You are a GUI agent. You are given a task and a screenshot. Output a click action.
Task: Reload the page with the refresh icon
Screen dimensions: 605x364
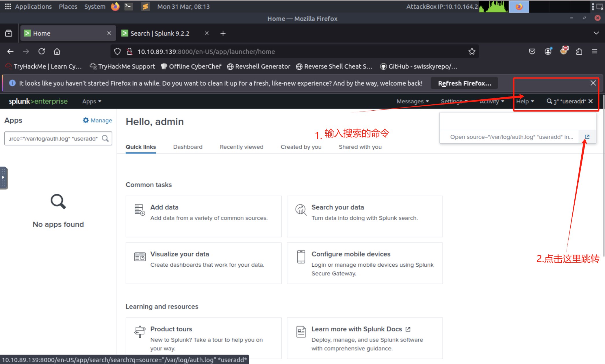pos(42,51)
